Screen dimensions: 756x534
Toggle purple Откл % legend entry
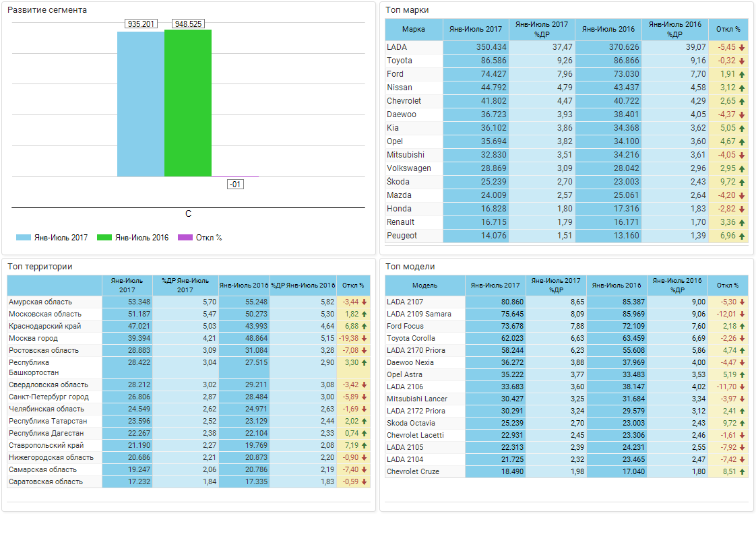click(x=200, y=238)
